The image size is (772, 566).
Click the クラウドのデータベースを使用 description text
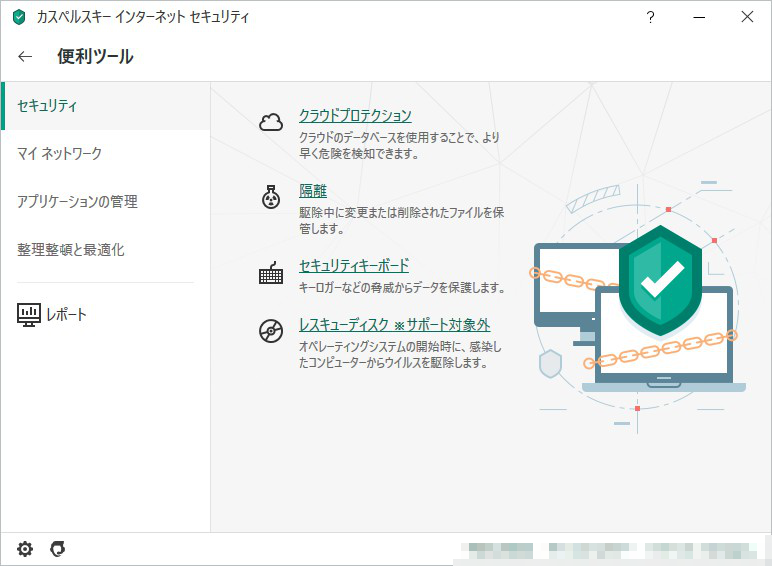click(399, 145)
